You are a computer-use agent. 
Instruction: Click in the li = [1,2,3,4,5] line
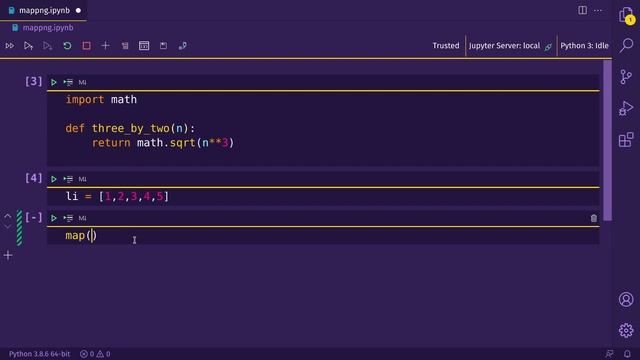[117, 196]
